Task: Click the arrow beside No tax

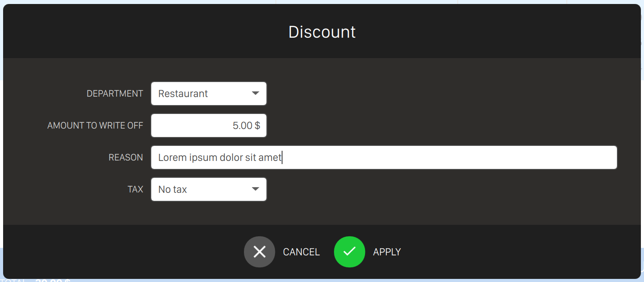Action: [255, 189]
